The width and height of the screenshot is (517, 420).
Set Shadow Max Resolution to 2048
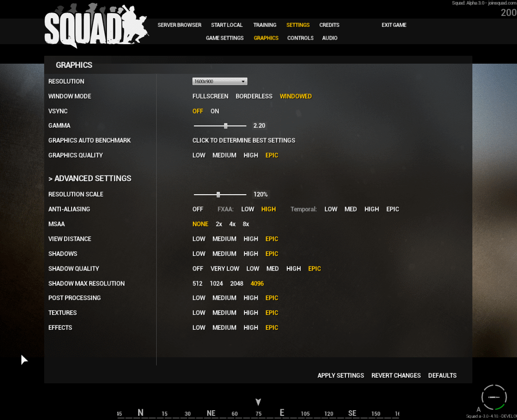[x=237, y=283]
